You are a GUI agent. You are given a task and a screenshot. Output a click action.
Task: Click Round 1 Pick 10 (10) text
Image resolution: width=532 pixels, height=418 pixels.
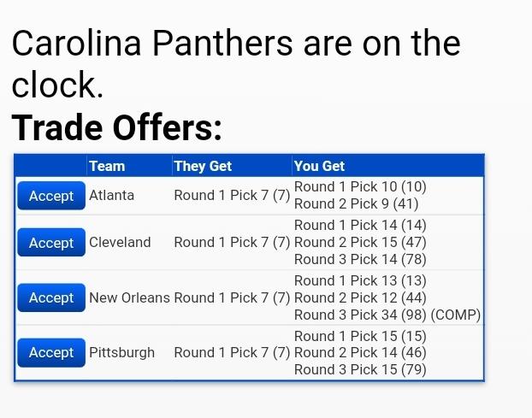point(360,186)
